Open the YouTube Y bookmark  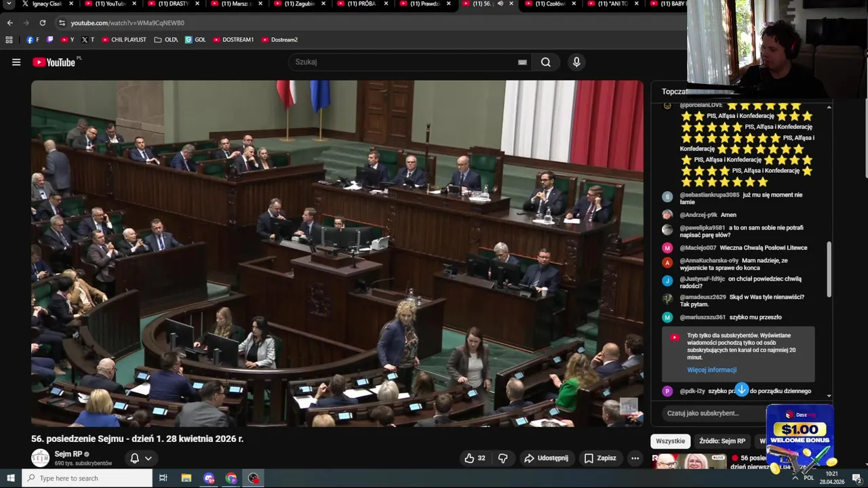67,39
